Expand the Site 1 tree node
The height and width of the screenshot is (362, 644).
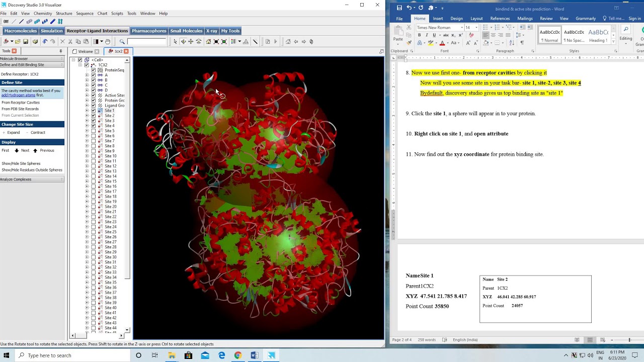pos(87,111)
